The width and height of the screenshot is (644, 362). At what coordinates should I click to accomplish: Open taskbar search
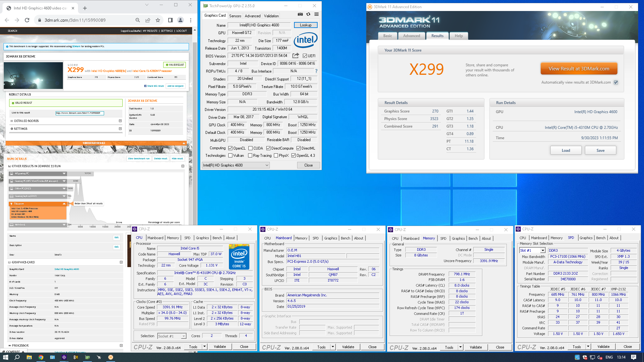(x=17, y=357)
